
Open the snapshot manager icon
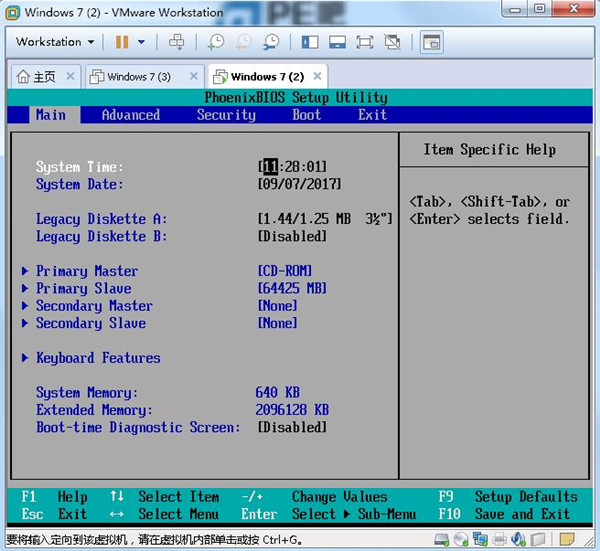(x=271, y=42)
